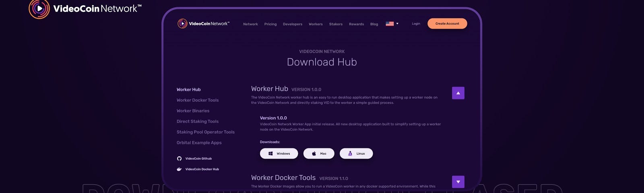This screenshot has height=193, width=644.
Task: Visit the Blog page
Action: (x=374, y=24)
